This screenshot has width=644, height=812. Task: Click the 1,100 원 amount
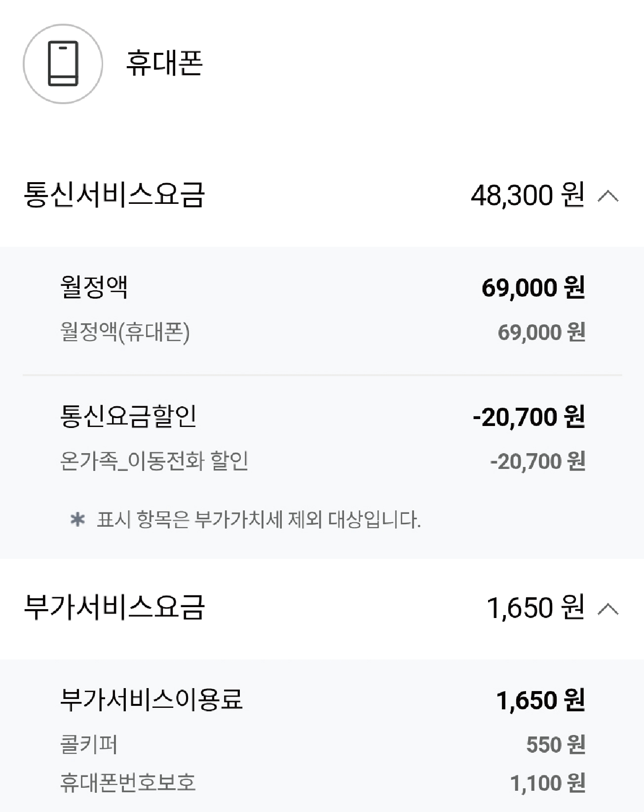coord(548,783)
